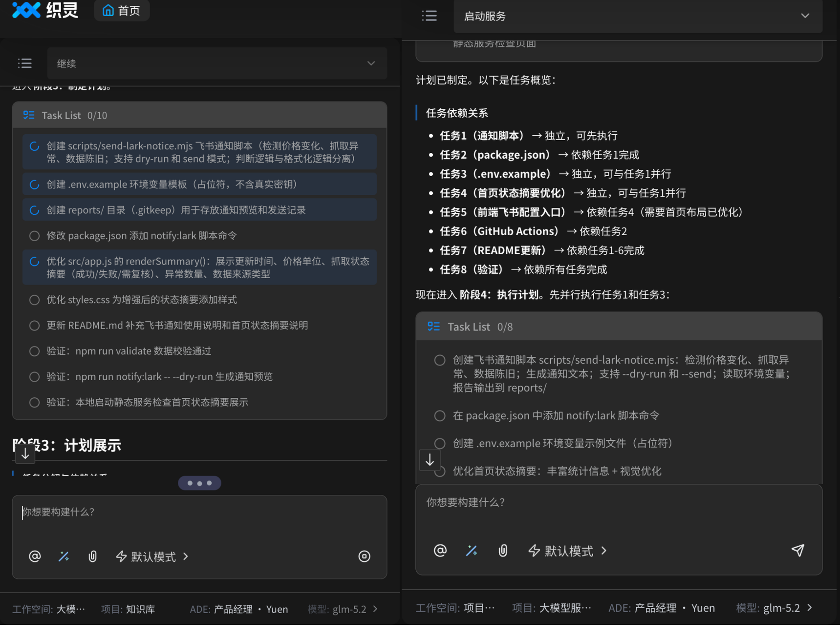
Task: Click the three-dots typing indicator pill
Action: click(199, 483)
